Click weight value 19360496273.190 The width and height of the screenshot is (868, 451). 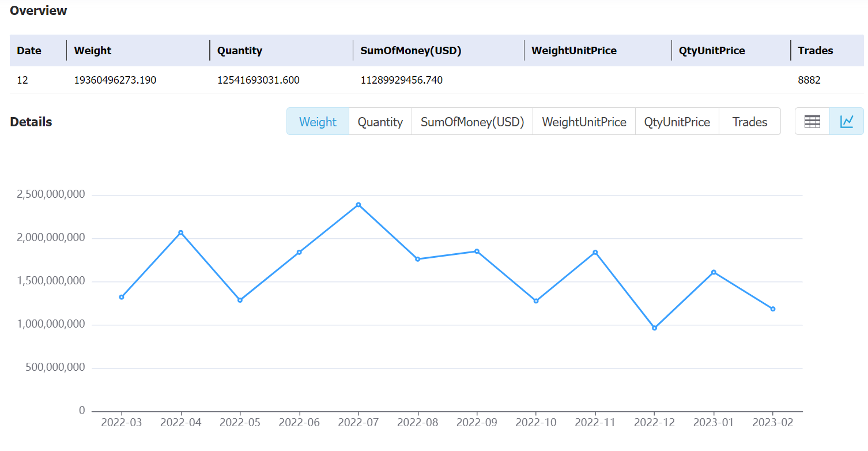tap(115, 80)
